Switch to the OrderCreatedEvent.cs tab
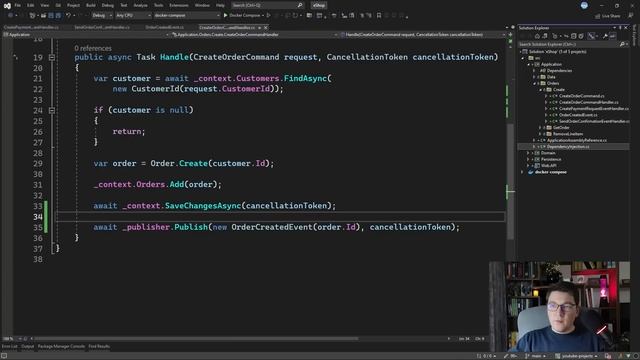The height and width of the screenshot is (360, 640). click(x=164, y=27)
